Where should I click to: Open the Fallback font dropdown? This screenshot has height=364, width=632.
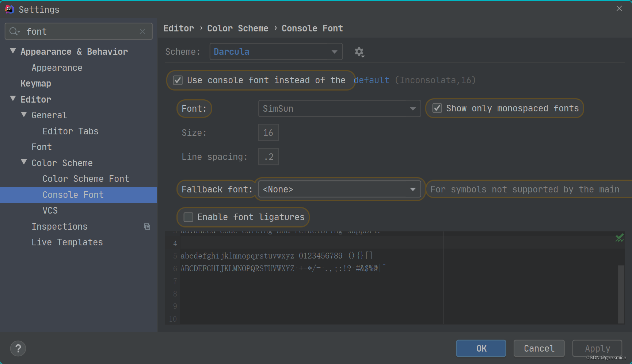click(x=339, y=189)
